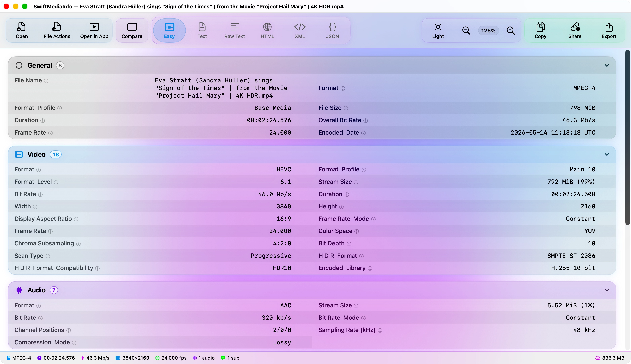Show info for HDR Format Compatibility
Viewport: 631px width, 364px height.
tap(97, 268)
